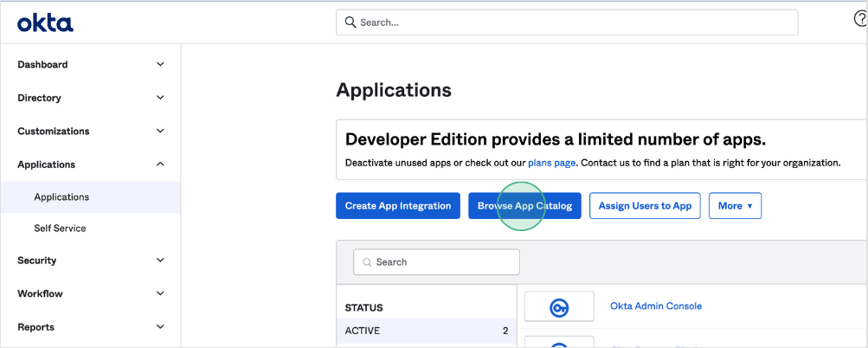Open Dashboard in the sidebar
Image resolution: width=868 pixels, height=348 pixels.
coord(42,64)
